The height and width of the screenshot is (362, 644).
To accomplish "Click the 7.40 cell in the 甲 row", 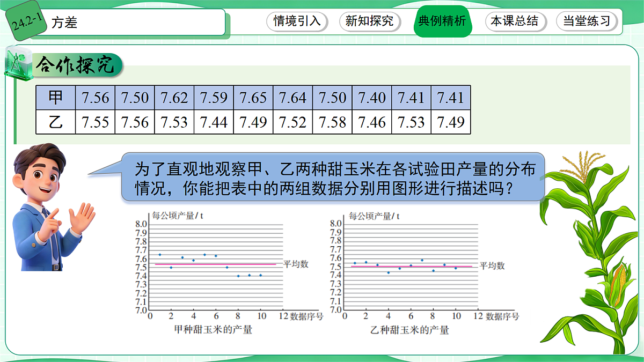I will pyautogui.click(x=372, y=98).
